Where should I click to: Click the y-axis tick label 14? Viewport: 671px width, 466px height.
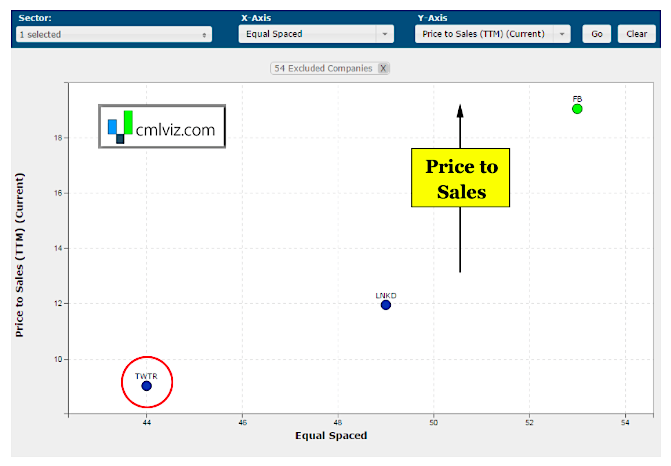click(x=58, y=248)
